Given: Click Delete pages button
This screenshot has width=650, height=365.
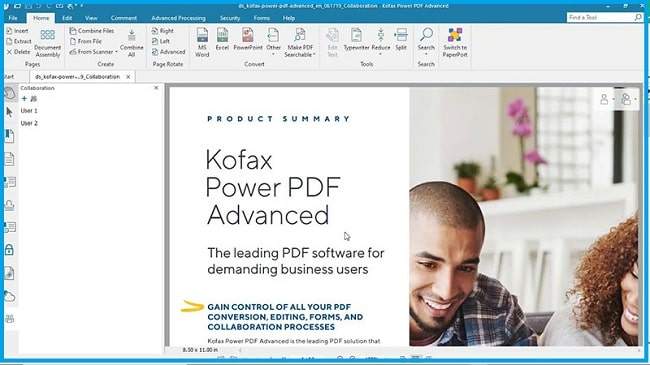Looking at the screenshot, I should [x=18, y=52].
